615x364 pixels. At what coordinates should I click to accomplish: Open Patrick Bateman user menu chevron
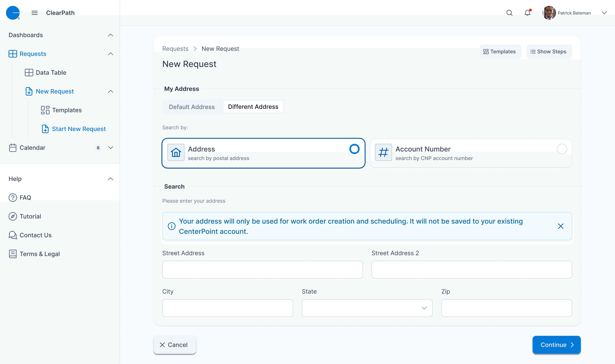[x=604, y=13]
